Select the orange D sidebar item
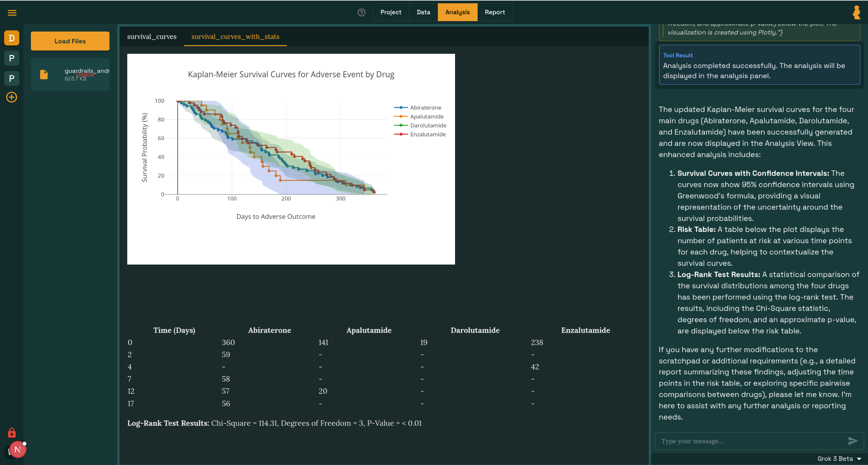This screenshot has width=868, height=465. 12,38
